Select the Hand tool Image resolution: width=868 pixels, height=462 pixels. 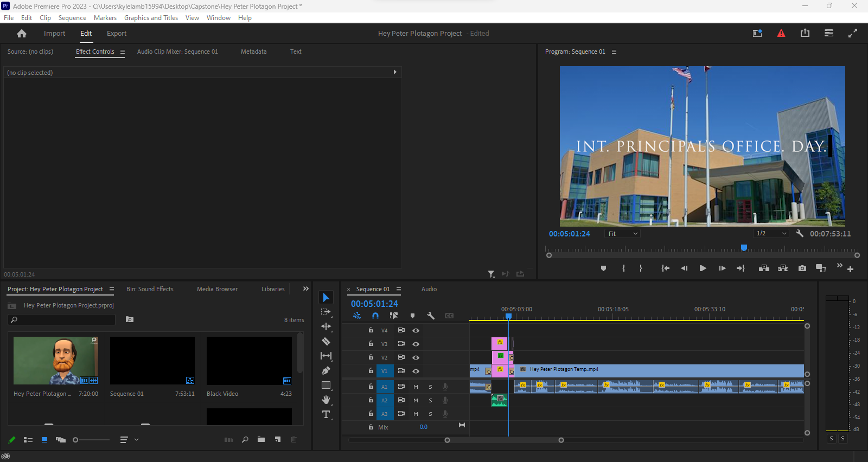coord(326,400)
